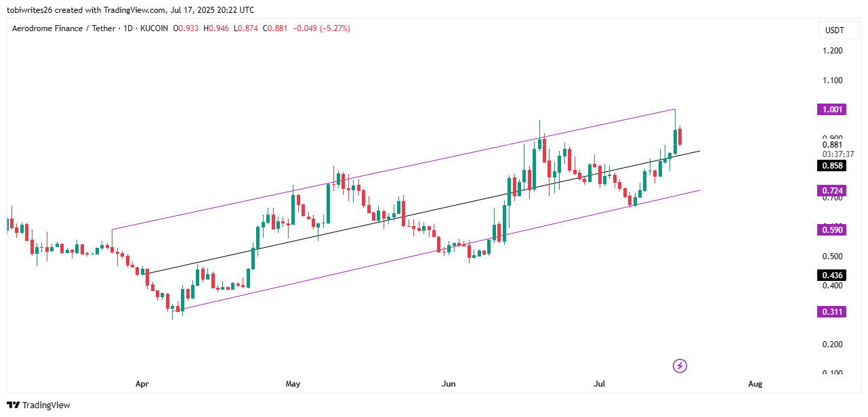The height and width of the screenshot is (417, 868).
Task: Click the Aug label on time axis
Action: tap(756, 384)
